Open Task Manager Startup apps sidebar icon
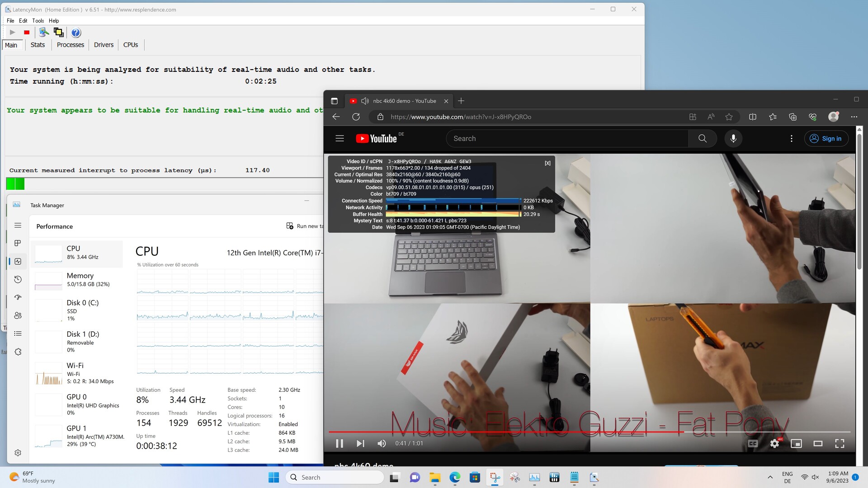The width and height of the screenshot is (868, 488). tap(18, 297)
